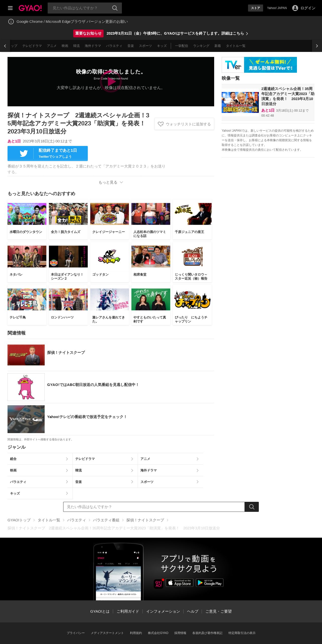Click the info icon beside browser update notice
This screenshot has height=644, width=322.
tap(11, 22)
